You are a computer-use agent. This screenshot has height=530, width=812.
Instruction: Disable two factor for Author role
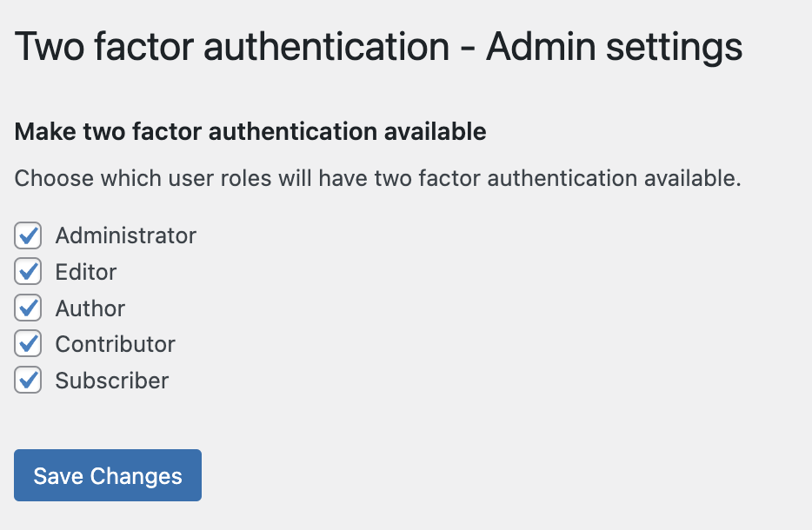[x=28, y=308]
